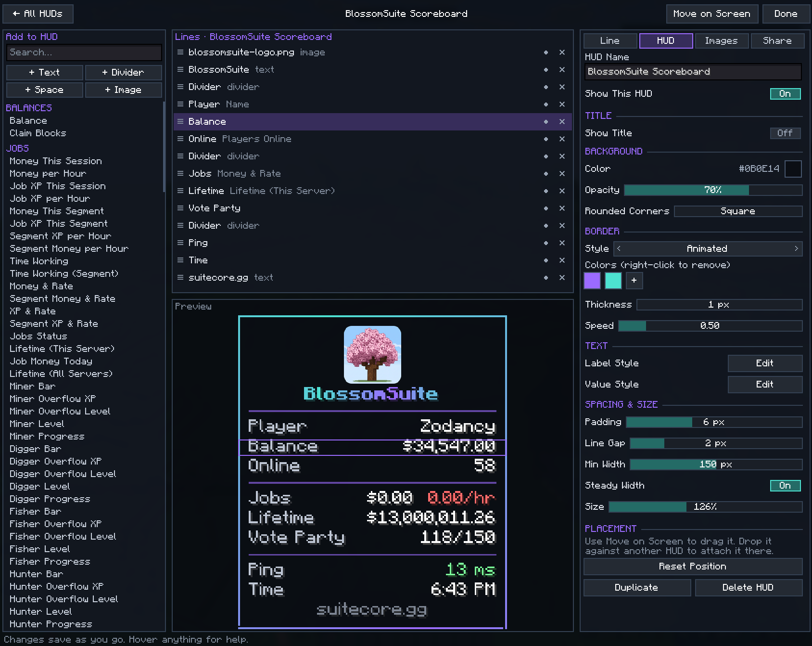This screenshot has width=812, height=646.
Task: Add a Text element
Action: tap(44, 73)
